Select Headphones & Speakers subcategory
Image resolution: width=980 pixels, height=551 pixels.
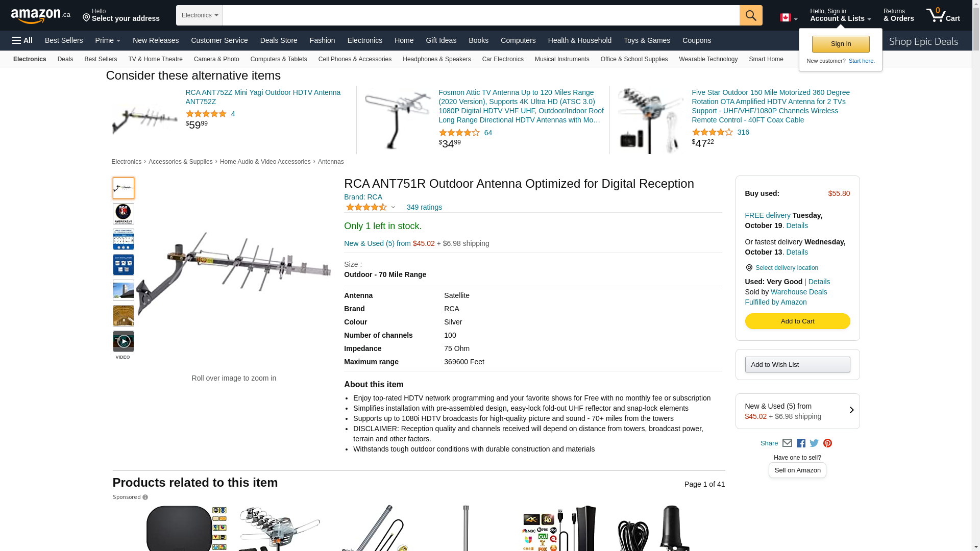click(x=436, y=59)
